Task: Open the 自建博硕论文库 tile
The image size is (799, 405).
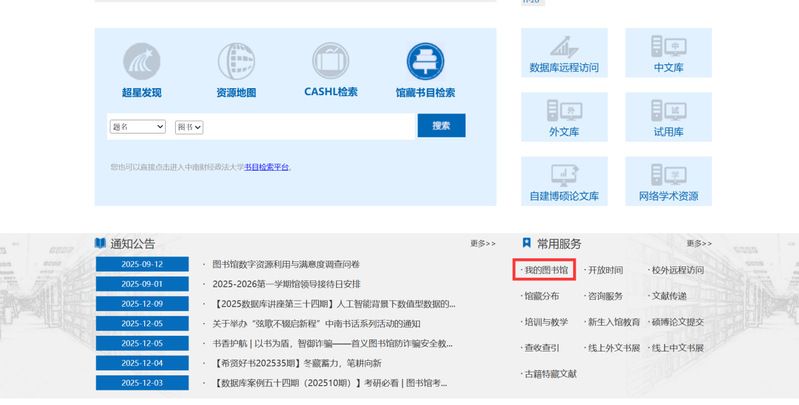Action: [x=564, y=182]
